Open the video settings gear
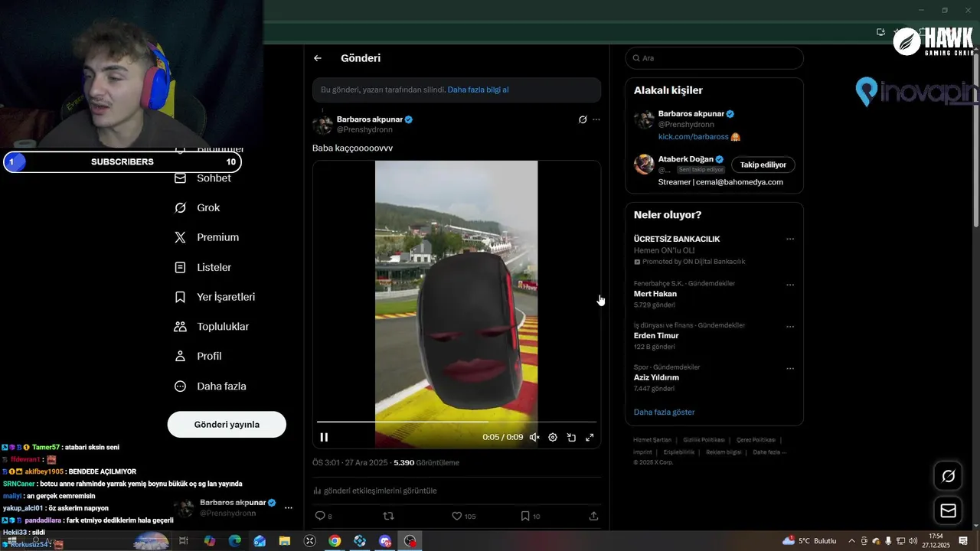 (553, 437)
